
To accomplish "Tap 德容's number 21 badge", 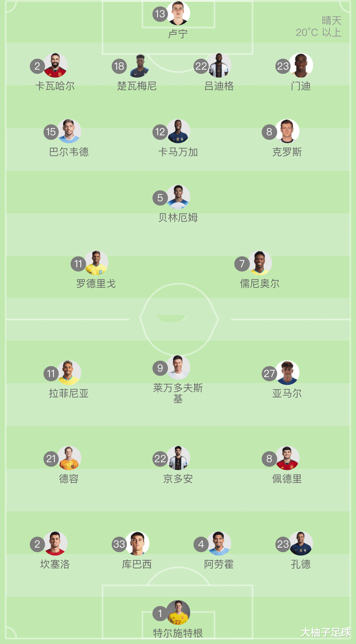I will (51, 459).
